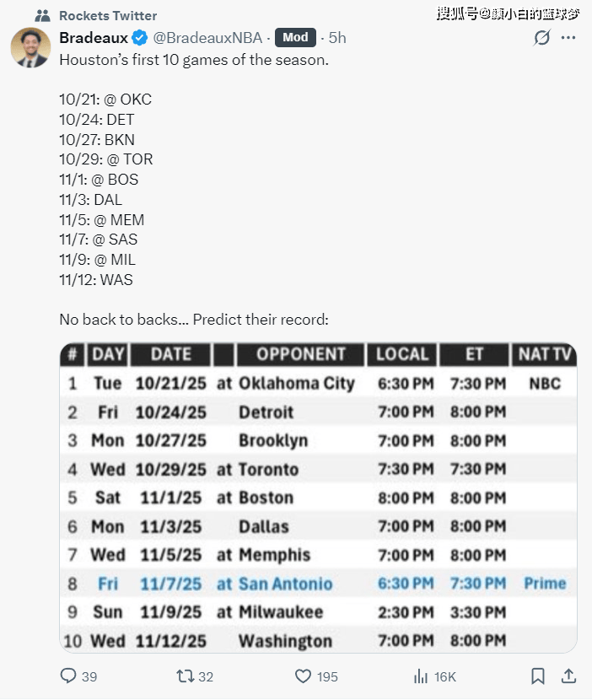592x700 pixels.
Task: Bookmark this post
Action: (x=538, y=676)
